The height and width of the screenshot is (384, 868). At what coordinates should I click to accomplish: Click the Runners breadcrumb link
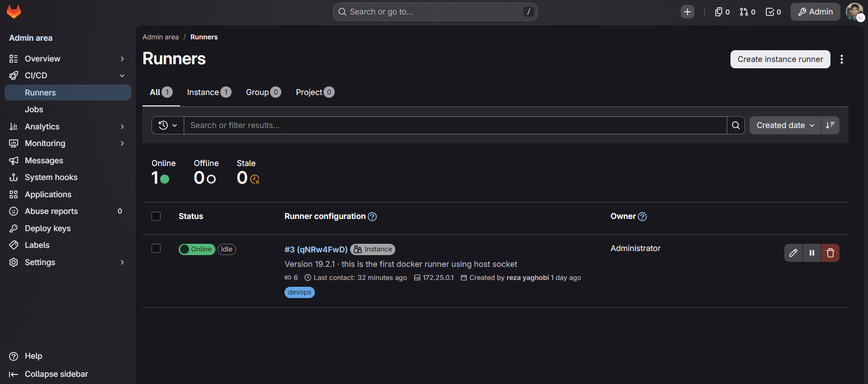coord(204,37)
